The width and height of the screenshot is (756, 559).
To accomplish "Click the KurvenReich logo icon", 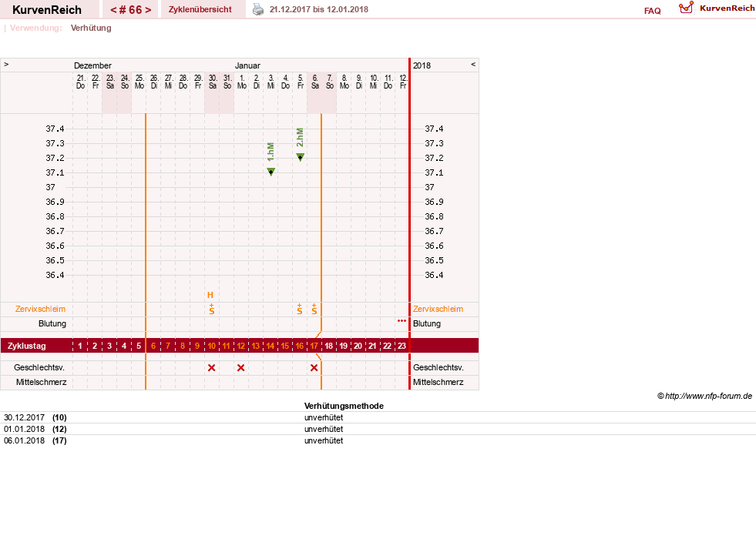I will [686, 8].
